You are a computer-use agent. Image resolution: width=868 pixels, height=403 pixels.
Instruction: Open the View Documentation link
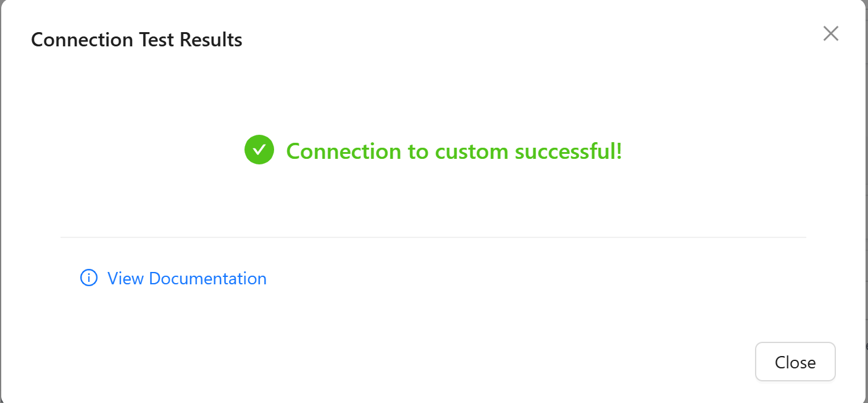(x=186, y=278)
